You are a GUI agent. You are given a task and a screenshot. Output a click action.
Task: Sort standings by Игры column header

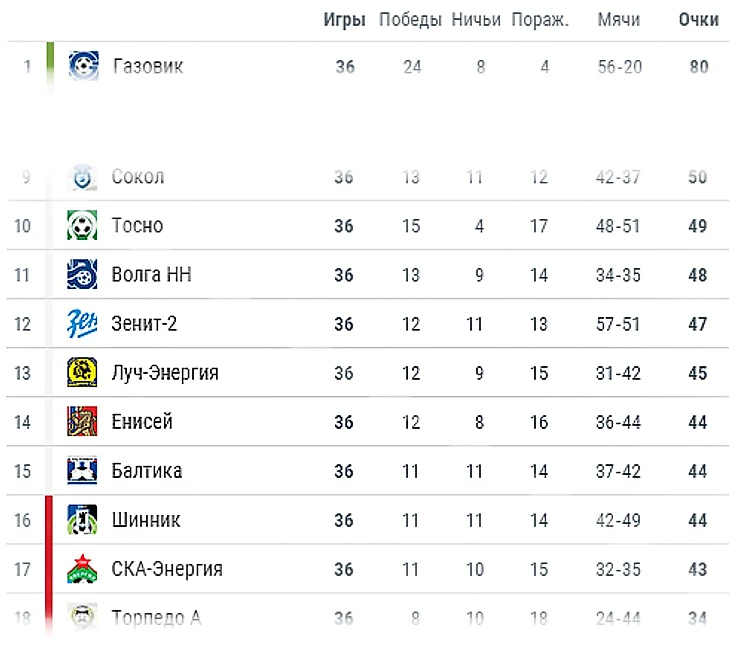click(344, 20)
